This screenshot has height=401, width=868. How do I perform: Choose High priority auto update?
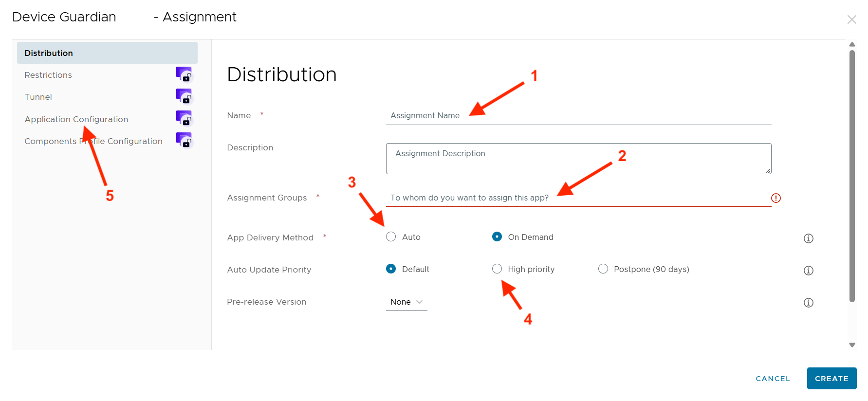(x=497, y=269)
